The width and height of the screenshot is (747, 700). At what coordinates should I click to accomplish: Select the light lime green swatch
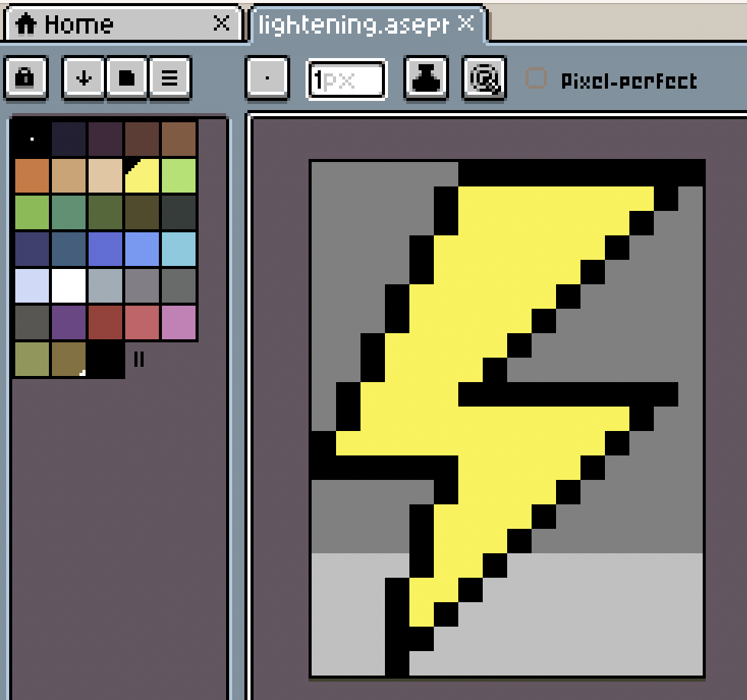click(x=179, y=175)
